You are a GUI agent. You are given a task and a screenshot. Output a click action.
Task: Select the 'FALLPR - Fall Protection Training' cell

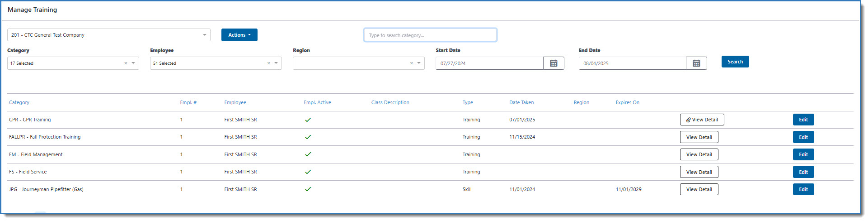(x=45, y=137)
